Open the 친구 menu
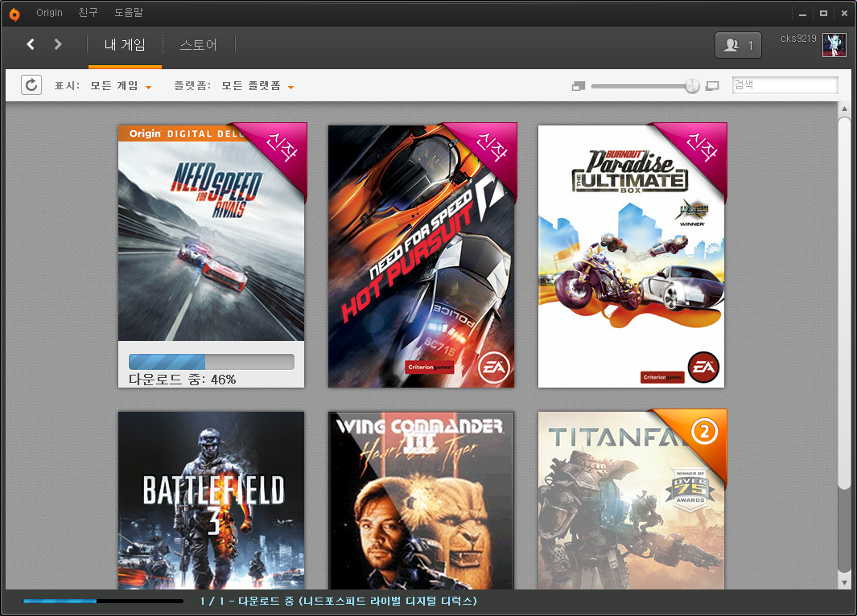The image size is (857, 616). coord(88,13)
